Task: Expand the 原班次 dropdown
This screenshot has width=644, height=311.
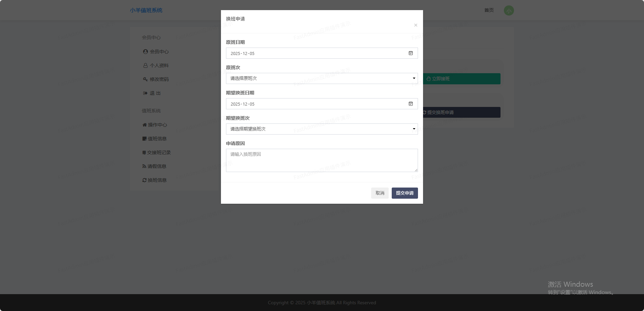Action: click(322, 78)
